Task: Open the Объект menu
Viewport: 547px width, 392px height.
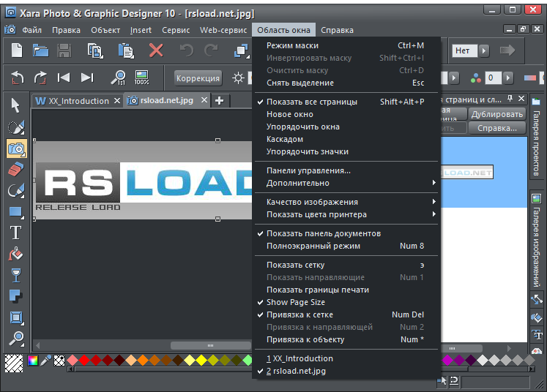Action: (105, 30)
